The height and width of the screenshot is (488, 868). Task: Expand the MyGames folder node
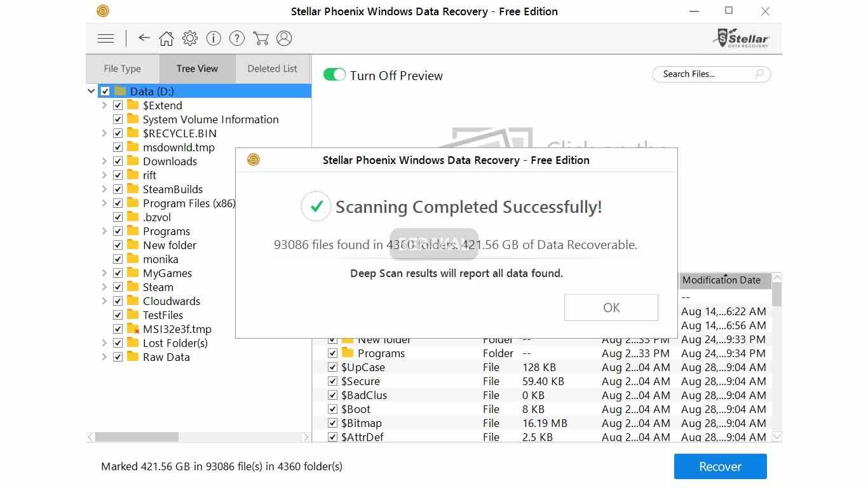[104, 273]
